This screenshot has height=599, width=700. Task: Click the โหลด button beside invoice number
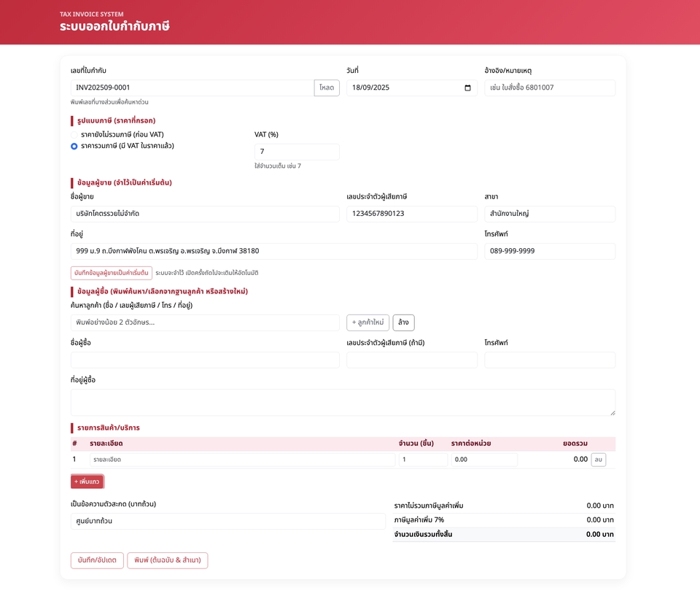point(327,88)
